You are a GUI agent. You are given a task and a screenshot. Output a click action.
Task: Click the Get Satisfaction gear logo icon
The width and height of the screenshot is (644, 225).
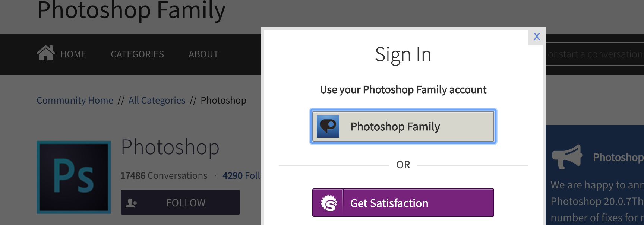tap(328, 203)
